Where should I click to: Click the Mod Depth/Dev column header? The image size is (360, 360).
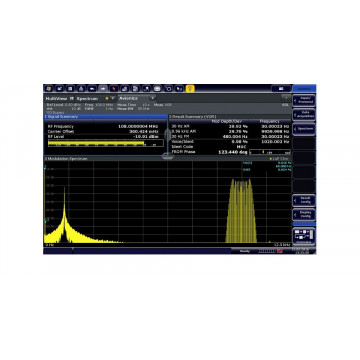(x=227, y=121)
